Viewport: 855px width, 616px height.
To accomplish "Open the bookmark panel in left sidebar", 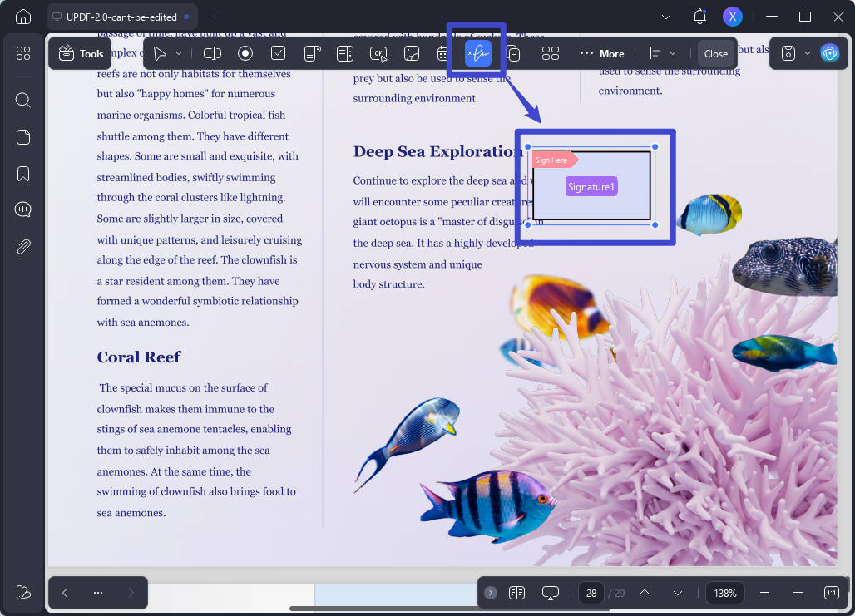I will pos(23,174).
